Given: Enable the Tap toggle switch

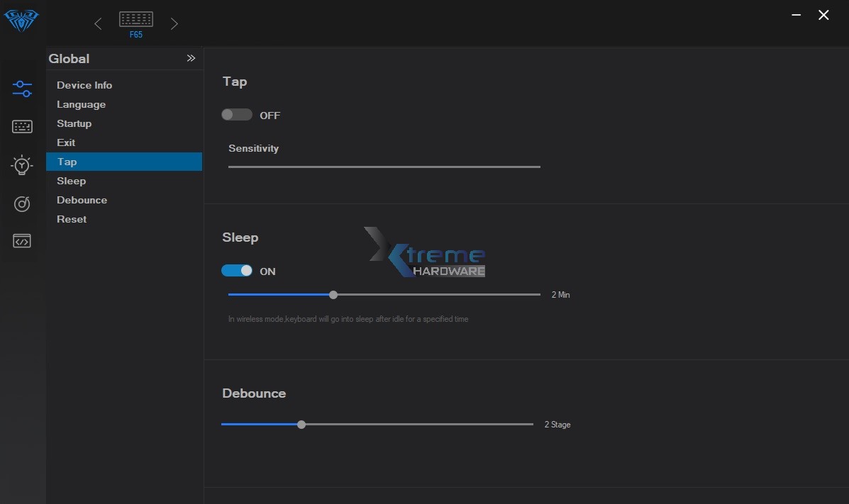Looking at the screenshot, I should point(237,115).
